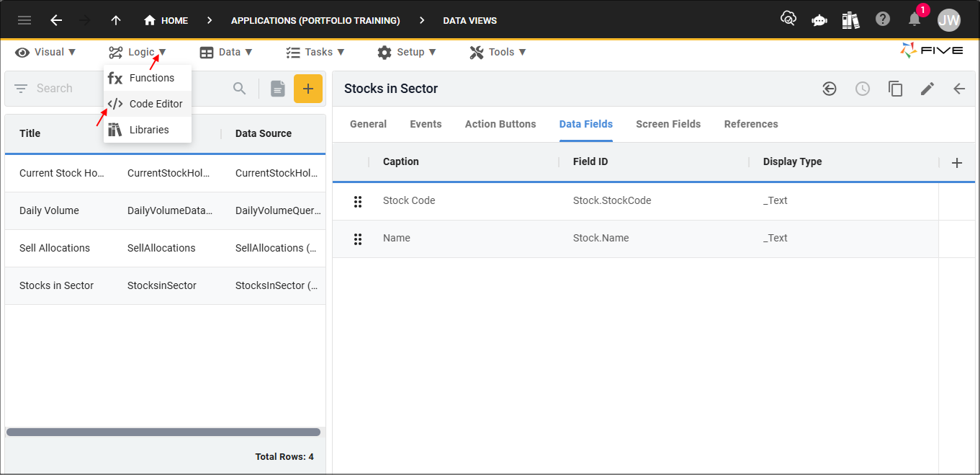Expand the Data menu
Viewport: 980px width, 475px height.
click(226, 52)
